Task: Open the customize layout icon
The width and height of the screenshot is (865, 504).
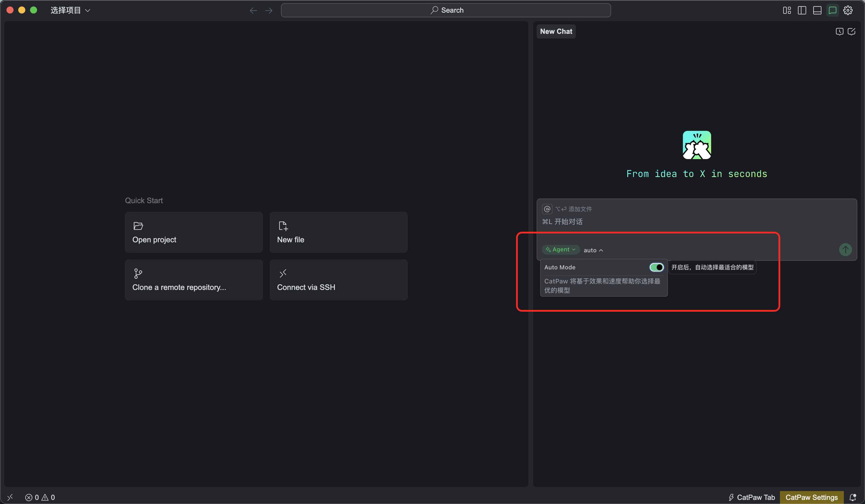Action: point(787,10)
